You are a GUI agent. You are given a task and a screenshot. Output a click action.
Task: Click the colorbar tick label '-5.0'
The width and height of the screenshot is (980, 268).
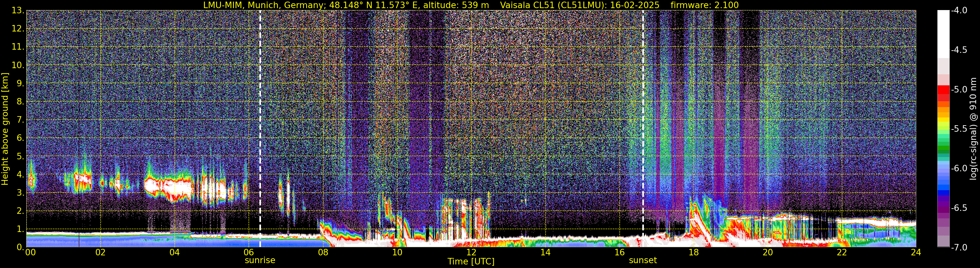tap(959, 90)
